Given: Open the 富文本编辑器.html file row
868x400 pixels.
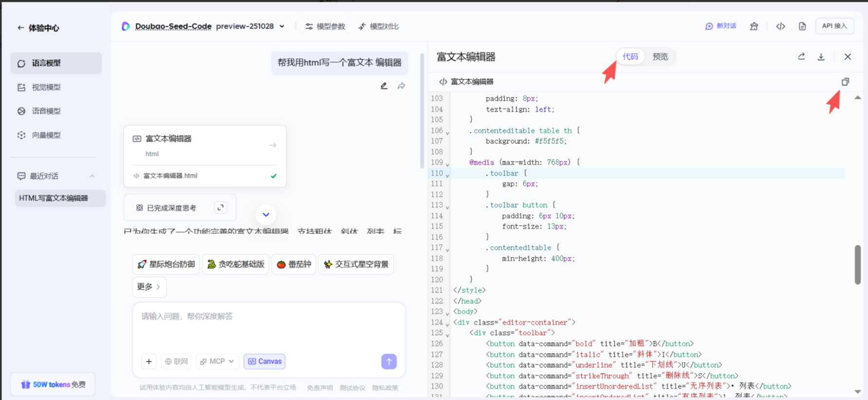Looking at the screenshot, I should (x=205, y=176).
